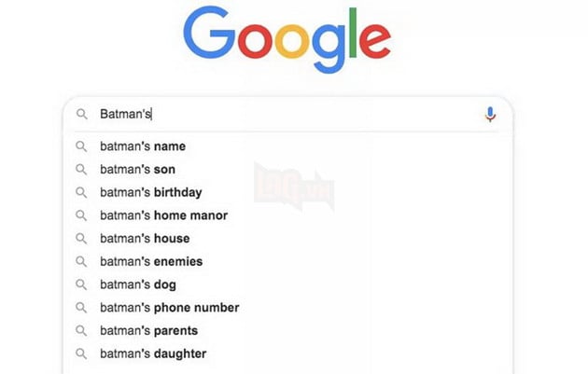Click magnifier icon beside "batman's dog"

click(82, 284)
